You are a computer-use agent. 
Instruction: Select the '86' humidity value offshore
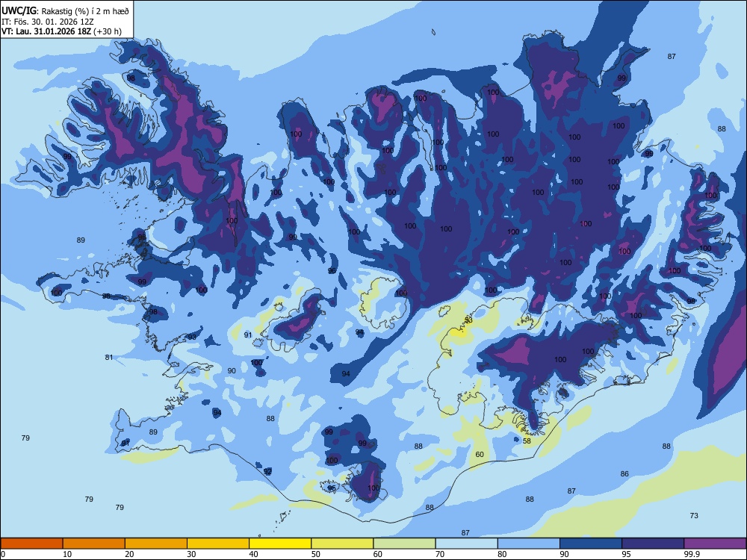click(624, 474)
